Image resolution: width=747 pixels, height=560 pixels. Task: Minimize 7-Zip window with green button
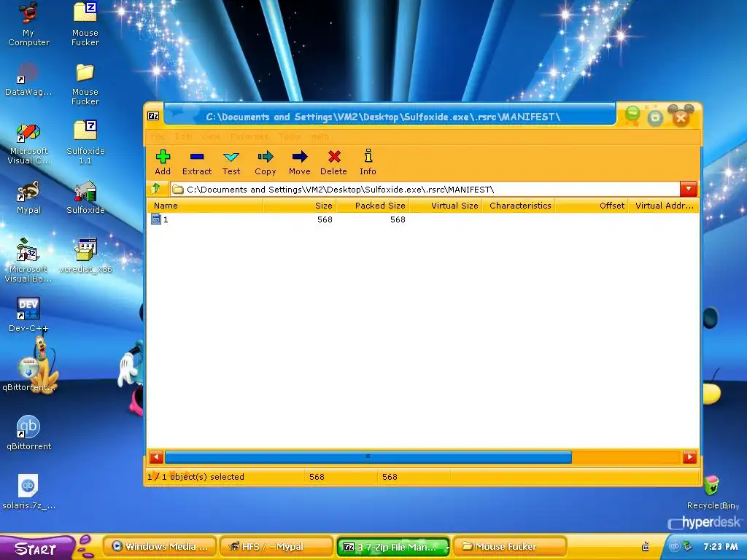tap(632, 114)
